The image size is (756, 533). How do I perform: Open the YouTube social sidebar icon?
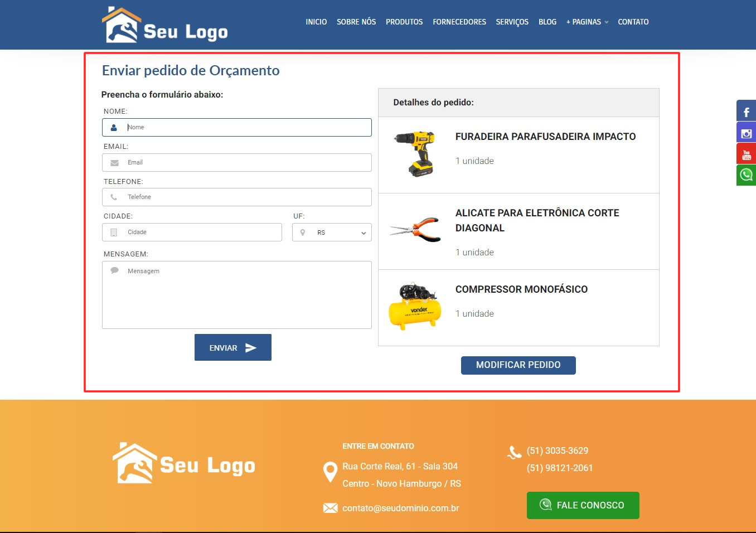pyautogui.click(x=746, y=154)
